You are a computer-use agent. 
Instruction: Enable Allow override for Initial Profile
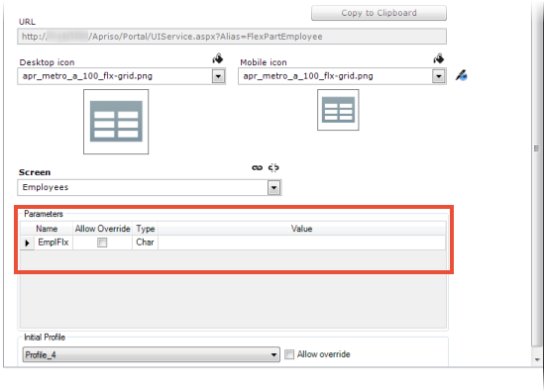pos(289,354)
